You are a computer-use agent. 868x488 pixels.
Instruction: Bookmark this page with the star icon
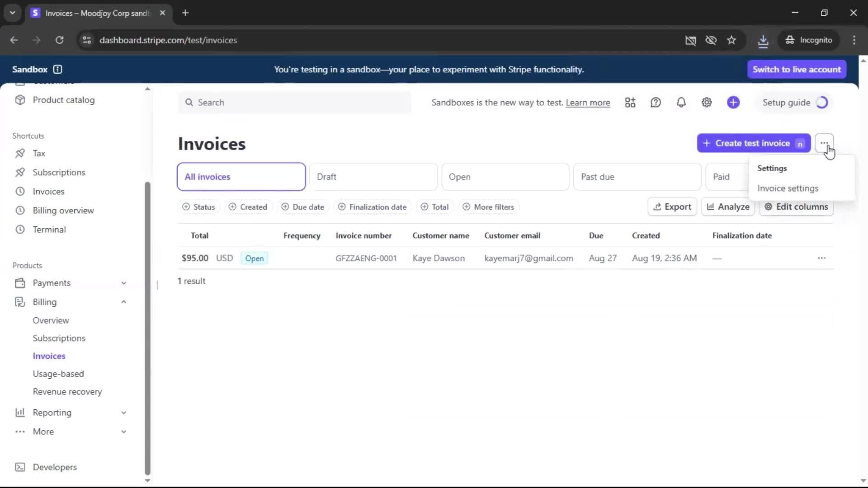point(731,40)
